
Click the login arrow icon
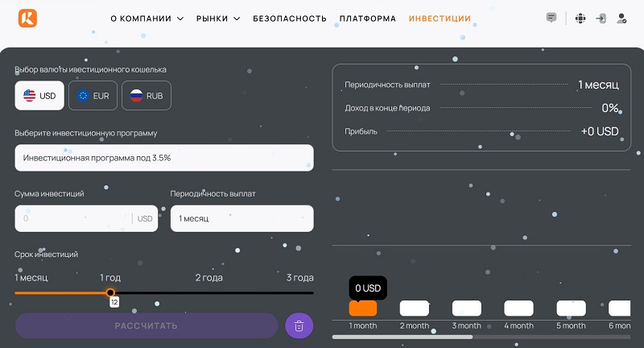point(601,18)
